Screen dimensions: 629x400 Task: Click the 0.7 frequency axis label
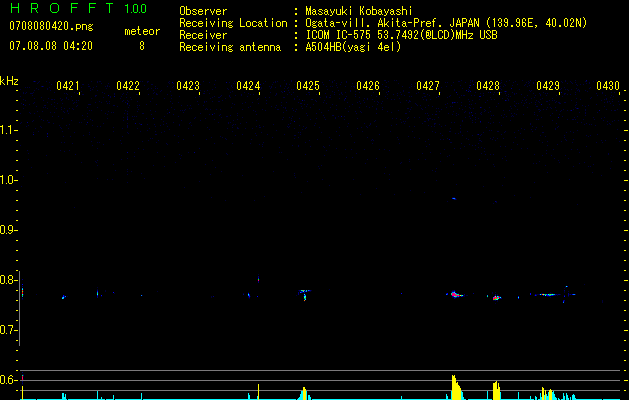tap(7, 330)
